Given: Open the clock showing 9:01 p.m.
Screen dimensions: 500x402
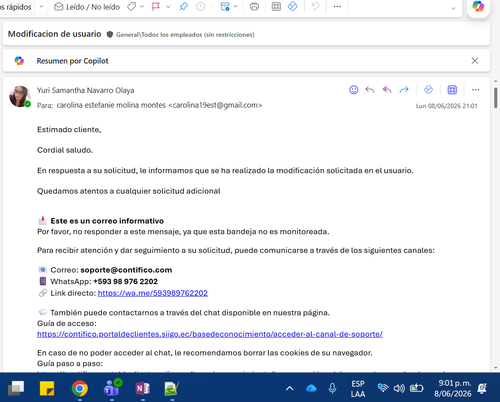Looking at the screenshot, I should pyautogui.click(x=453, y=388).
